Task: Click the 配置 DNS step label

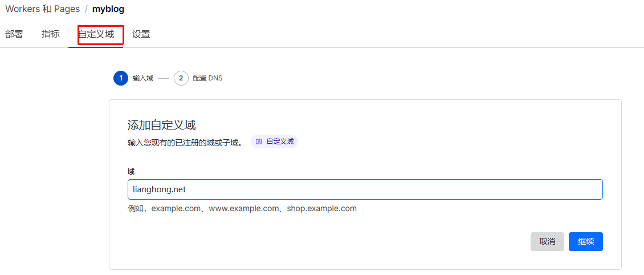Action: coord(207,78)
